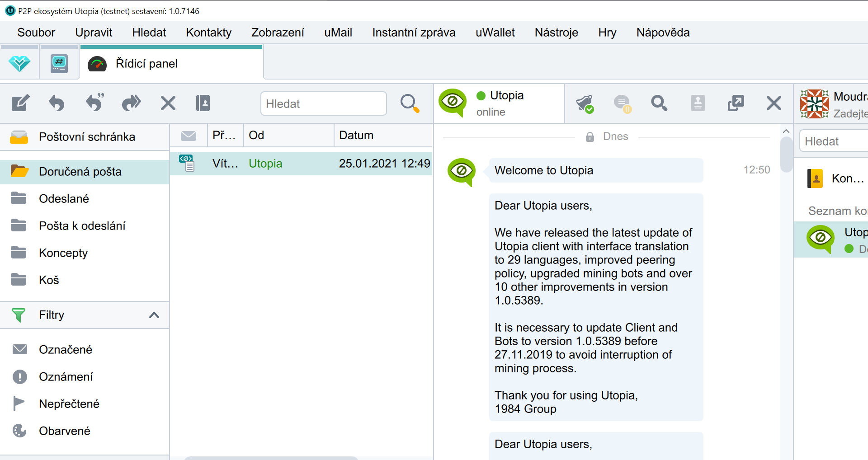Open the Zobrazení menu
Screen dimensions: 868x460
coord(278,33)
